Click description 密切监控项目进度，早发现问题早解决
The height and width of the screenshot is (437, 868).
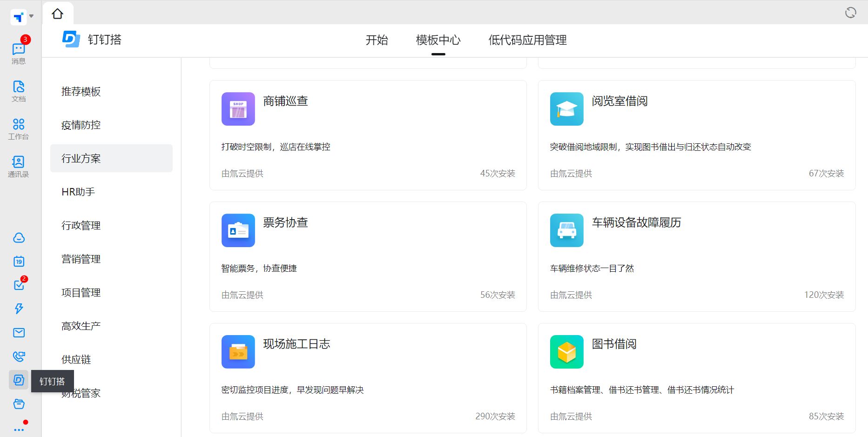(x=293, y=390)
